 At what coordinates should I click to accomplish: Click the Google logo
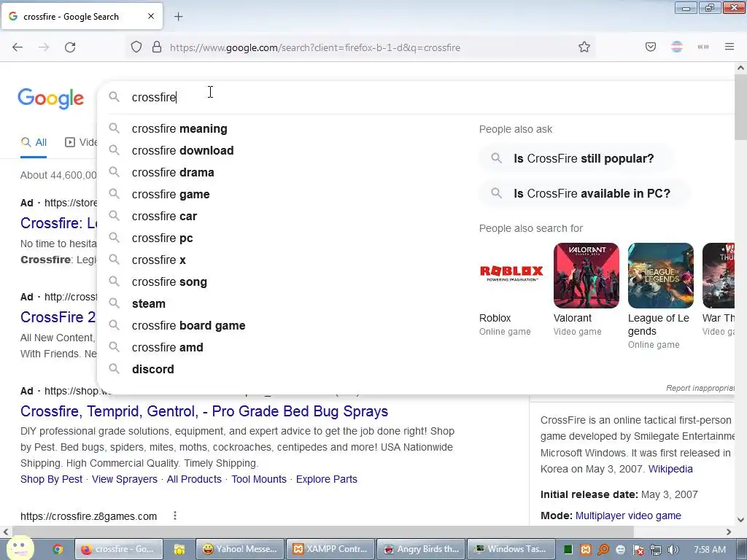coord(51,98)
